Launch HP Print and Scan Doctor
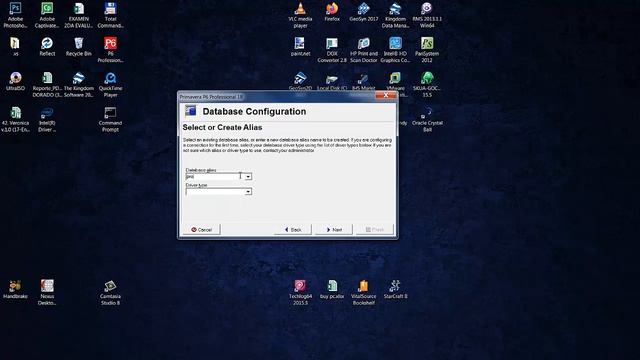The image size is (640, 360). pos(364,49)
